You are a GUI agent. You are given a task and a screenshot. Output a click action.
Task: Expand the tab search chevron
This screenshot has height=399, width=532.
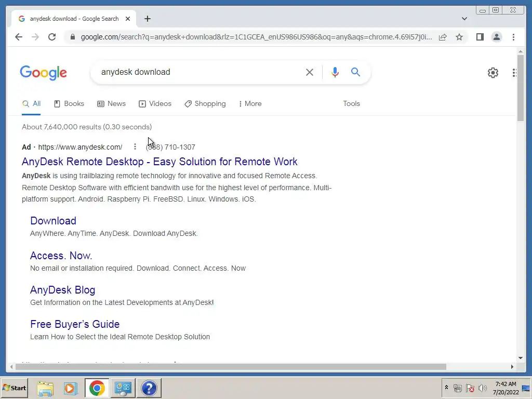(x=464, y=19)
